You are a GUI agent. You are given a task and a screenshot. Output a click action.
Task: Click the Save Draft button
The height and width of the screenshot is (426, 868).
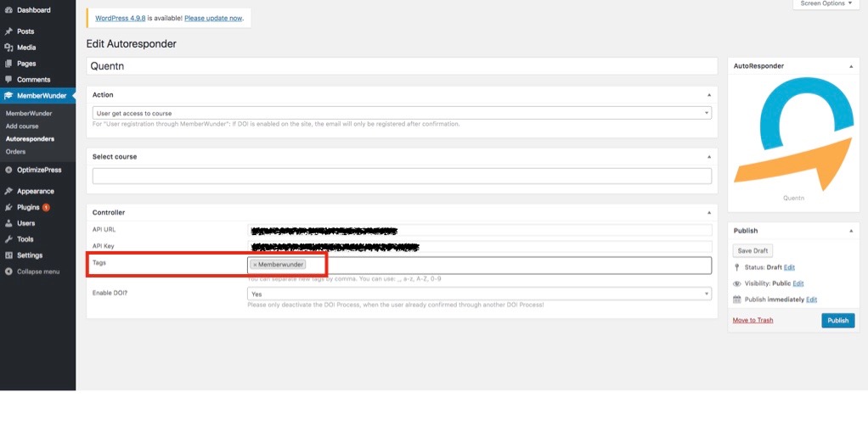[752, 250]
